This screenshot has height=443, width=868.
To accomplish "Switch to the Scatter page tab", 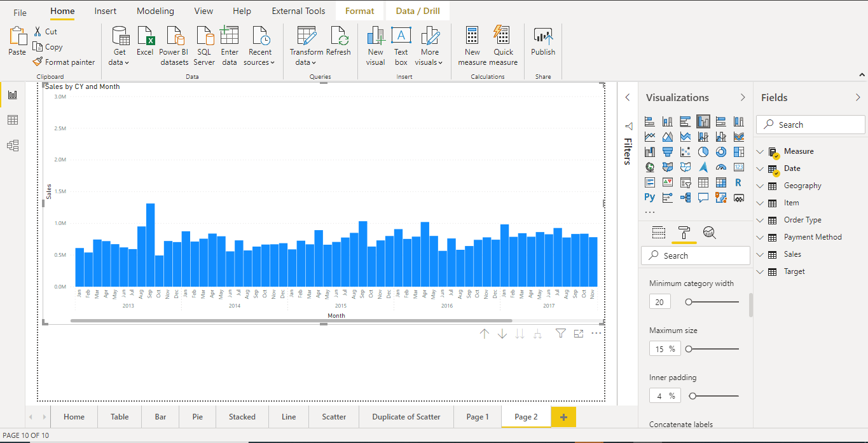I will click(334, 417).
